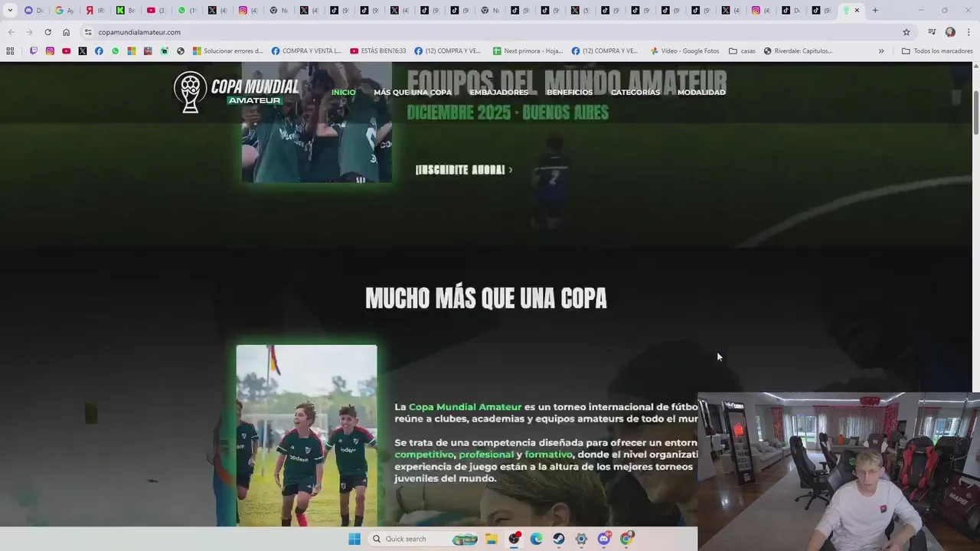Click the ¡INSCRIBITE AHORA! button
The image size is (980, 551).
[464, 170]
